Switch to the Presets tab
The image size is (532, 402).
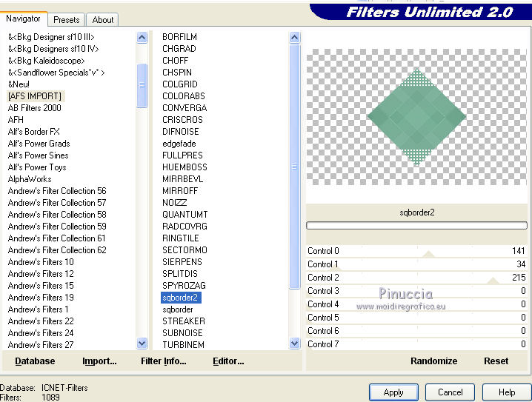67,20
